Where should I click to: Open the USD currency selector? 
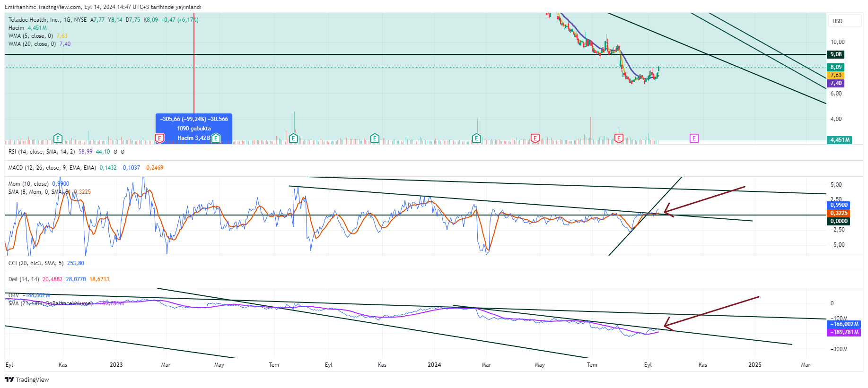tap(844, 21)
